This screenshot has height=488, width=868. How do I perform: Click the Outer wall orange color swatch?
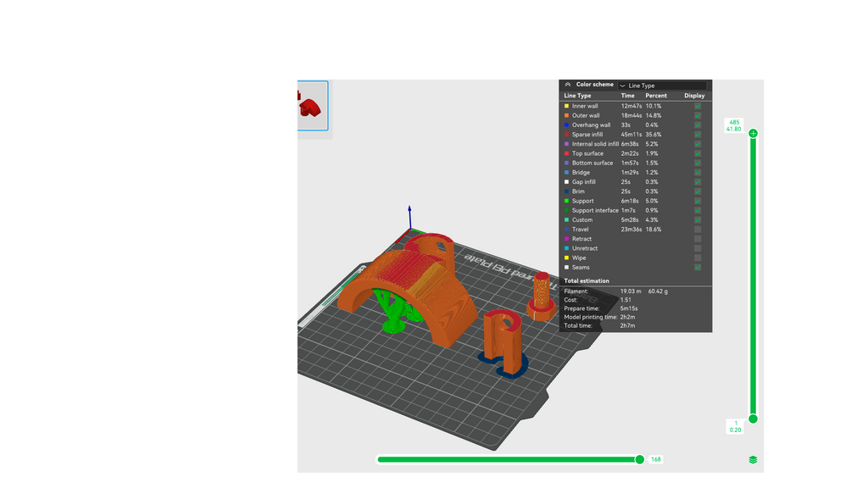pos(566,115)
